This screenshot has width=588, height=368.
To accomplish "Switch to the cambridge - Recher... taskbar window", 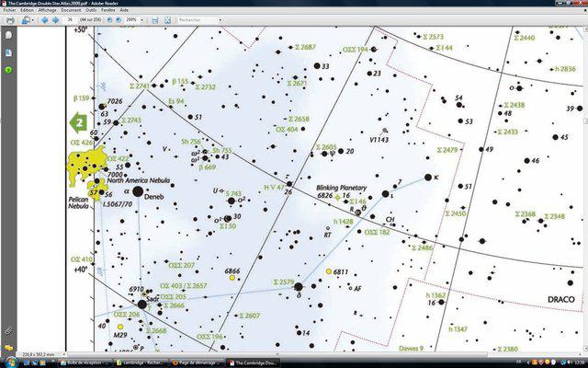I will point(140,362).
